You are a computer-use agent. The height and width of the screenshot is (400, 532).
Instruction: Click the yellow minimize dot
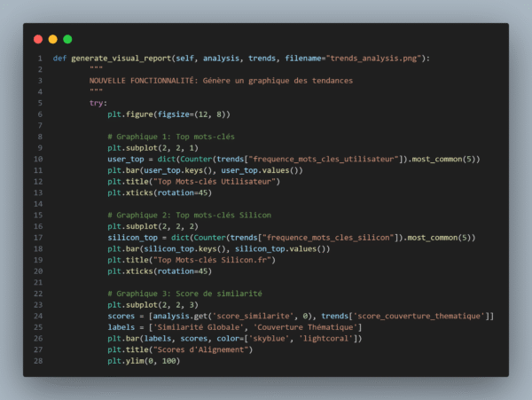pyautogui.click(x=52, y=39)
